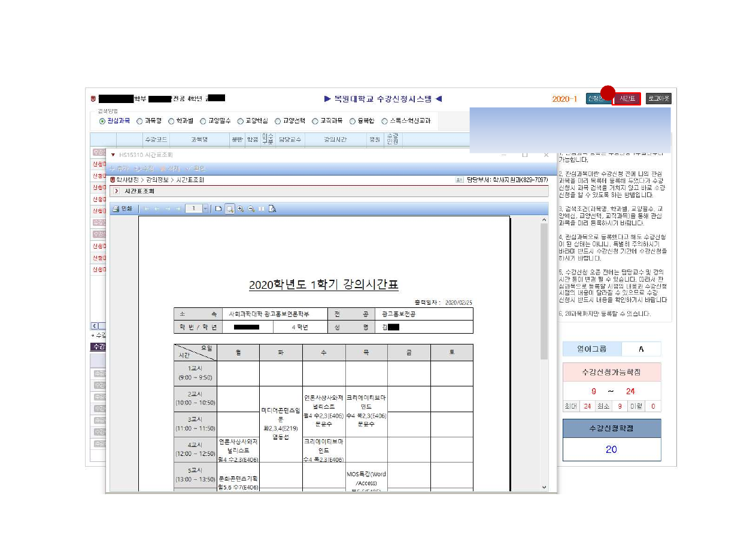
Task: Click the zoom out magnifier icon
Action: pyautogui.click(x=251, y=208)
